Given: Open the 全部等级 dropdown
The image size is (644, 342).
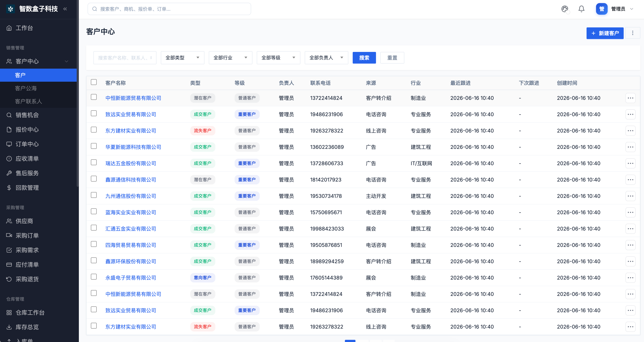Looking at the screenshot, I should [x=279, y=58].
